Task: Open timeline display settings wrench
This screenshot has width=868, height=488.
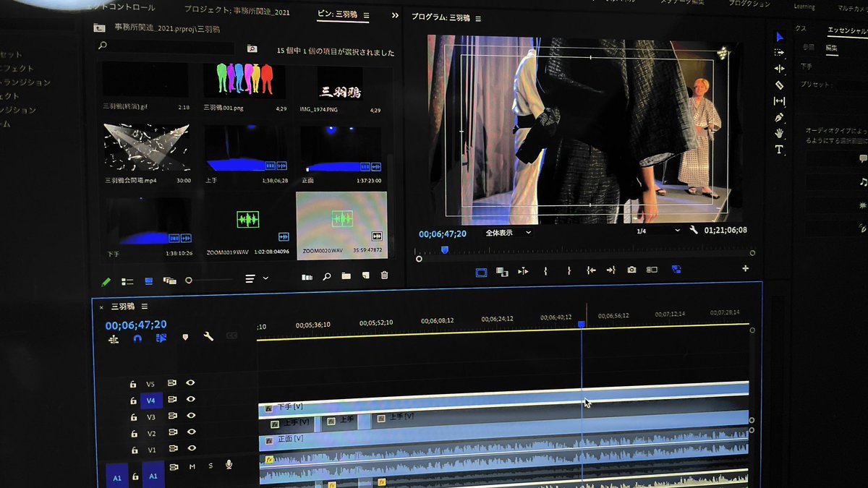Action: pyautogui.click(x=208, y=336)
